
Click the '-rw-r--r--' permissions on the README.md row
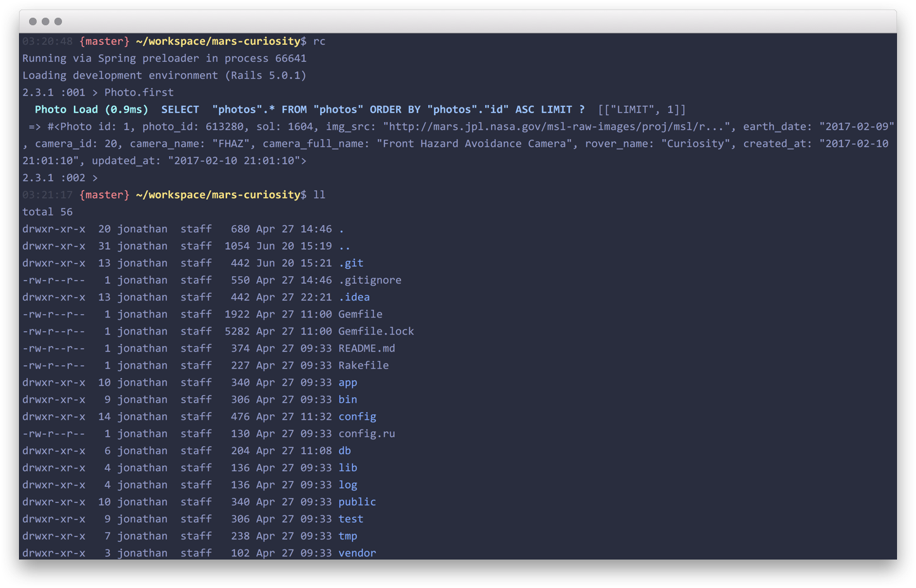point(54,348)
